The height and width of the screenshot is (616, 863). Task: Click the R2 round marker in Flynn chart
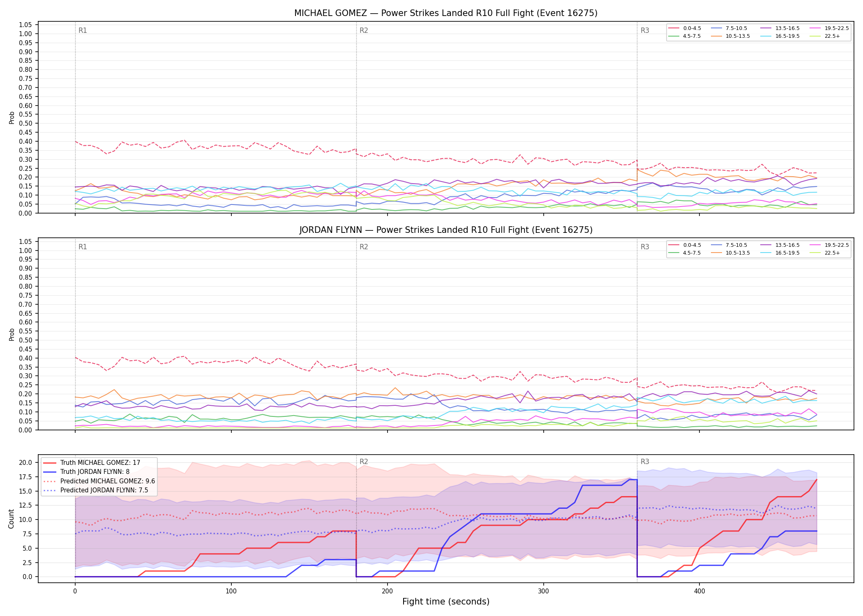pos(364,247)
